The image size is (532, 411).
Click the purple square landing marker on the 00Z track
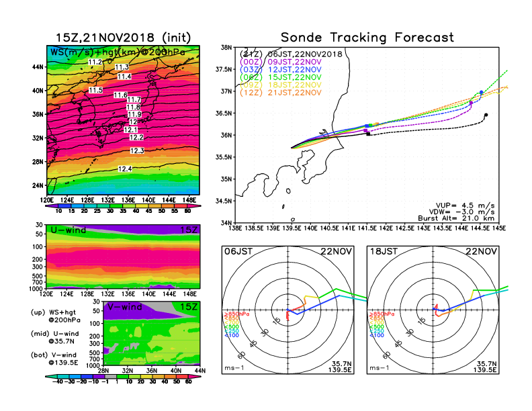click(365, 130)
